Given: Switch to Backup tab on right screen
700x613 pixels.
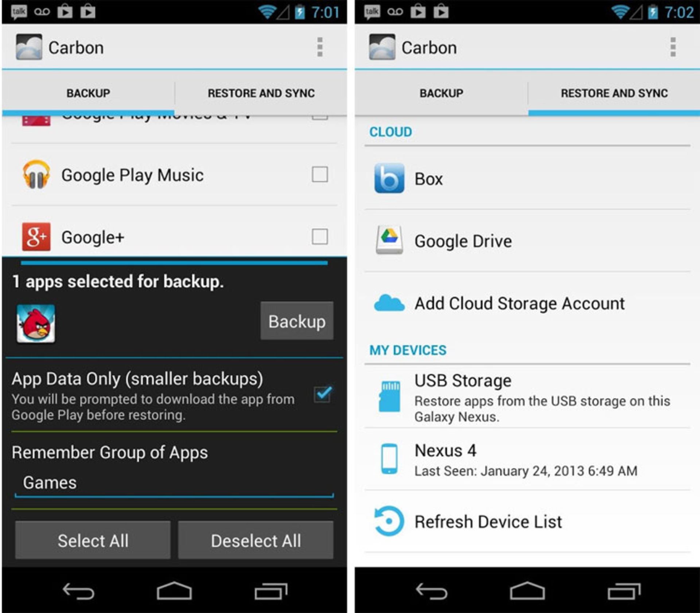Looking at the screenshot, I should (x=441, y=93).
